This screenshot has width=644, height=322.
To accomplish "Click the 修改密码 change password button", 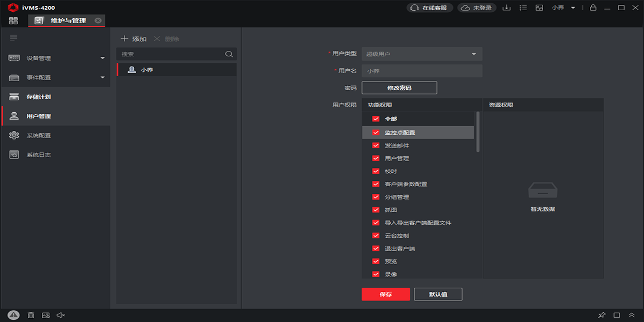I will click(x=399, y=87).
